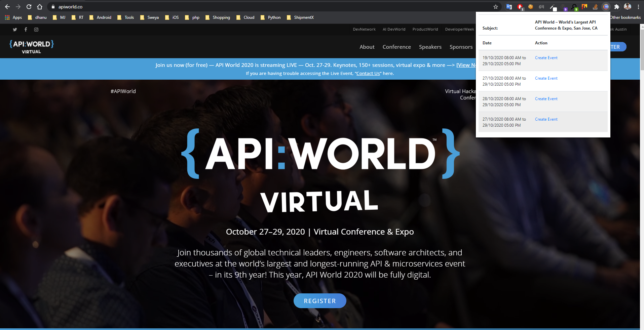Open the dhanu bookmarks folder
This screenshot has height=330, width=644.
coord(37,17)
